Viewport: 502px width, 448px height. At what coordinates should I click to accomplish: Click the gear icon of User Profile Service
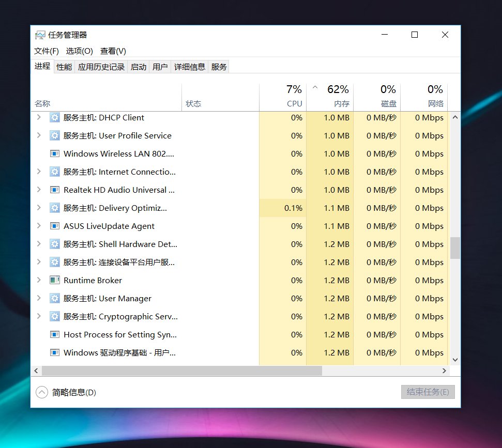(x=55, y=136)
